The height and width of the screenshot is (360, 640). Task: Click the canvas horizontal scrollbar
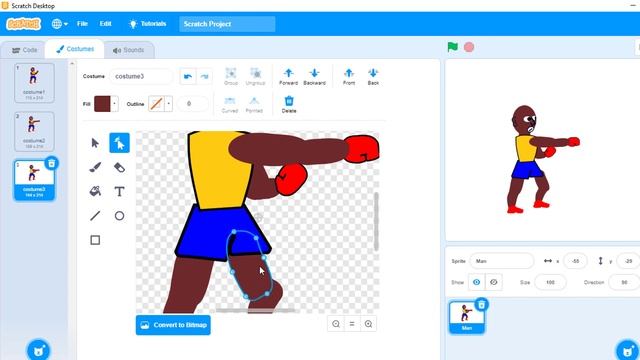click(x=255, y=311)
